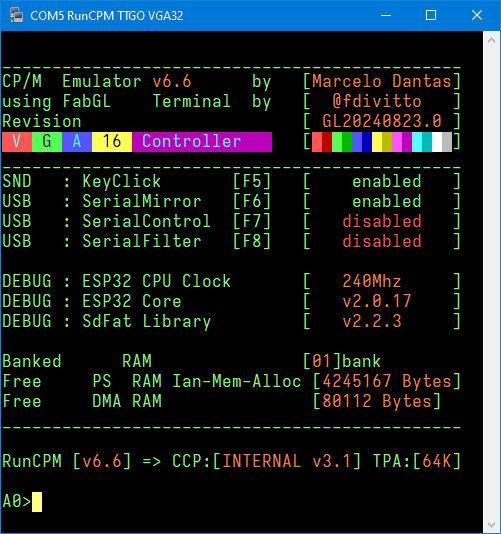Viewport: 501px width, 534px height.
Task: Click the SerialControl disabled status text
Action: pyautogui.click(x=382, y=221)
